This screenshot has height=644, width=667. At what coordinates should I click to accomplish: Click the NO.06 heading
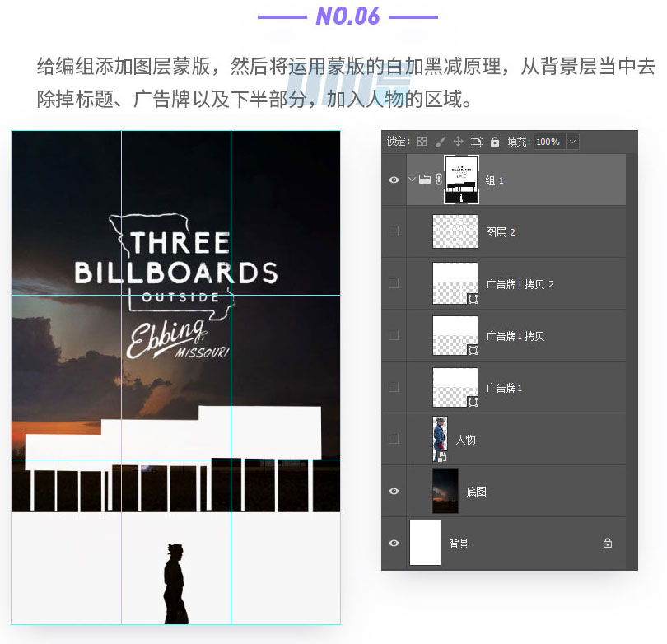pos(347,16)
